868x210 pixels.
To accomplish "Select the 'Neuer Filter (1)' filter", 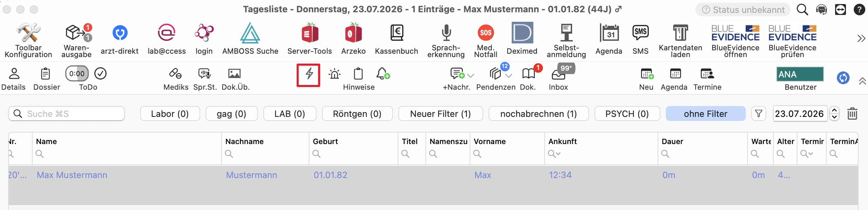I will tap(440, 113).
